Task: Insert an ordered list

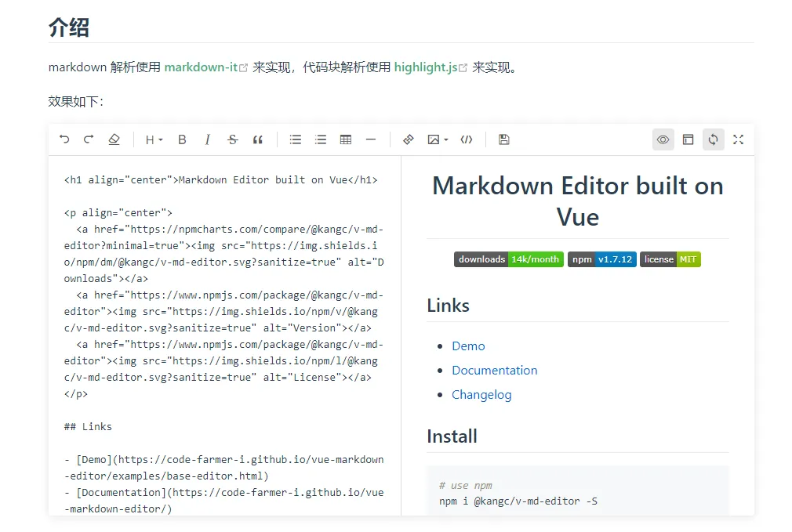Action: point(321,139)
